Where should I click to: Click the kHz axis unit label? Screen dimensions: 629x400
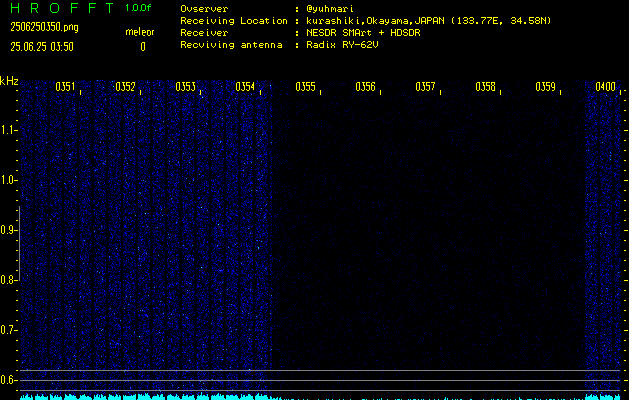pos(9,81)
